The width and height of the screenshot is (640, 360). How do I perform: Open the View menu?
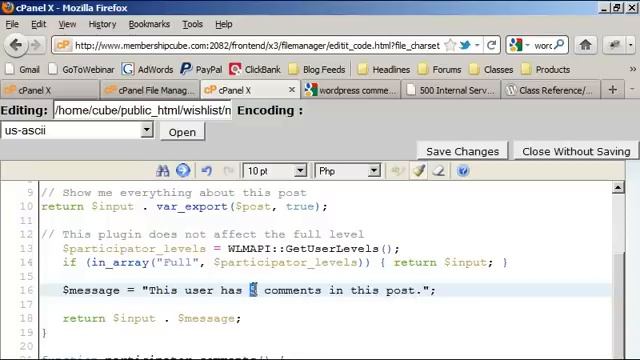click(67, 24)
